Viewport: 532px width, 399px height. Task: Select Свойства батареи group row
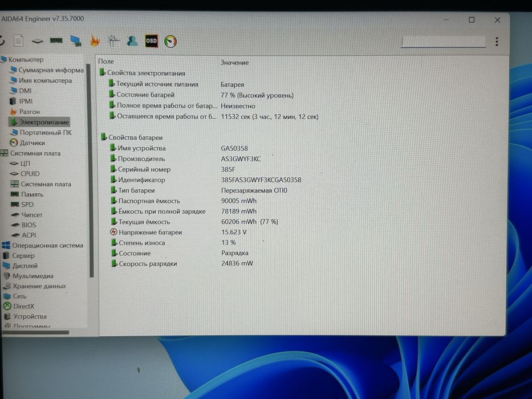coord(132,137)
